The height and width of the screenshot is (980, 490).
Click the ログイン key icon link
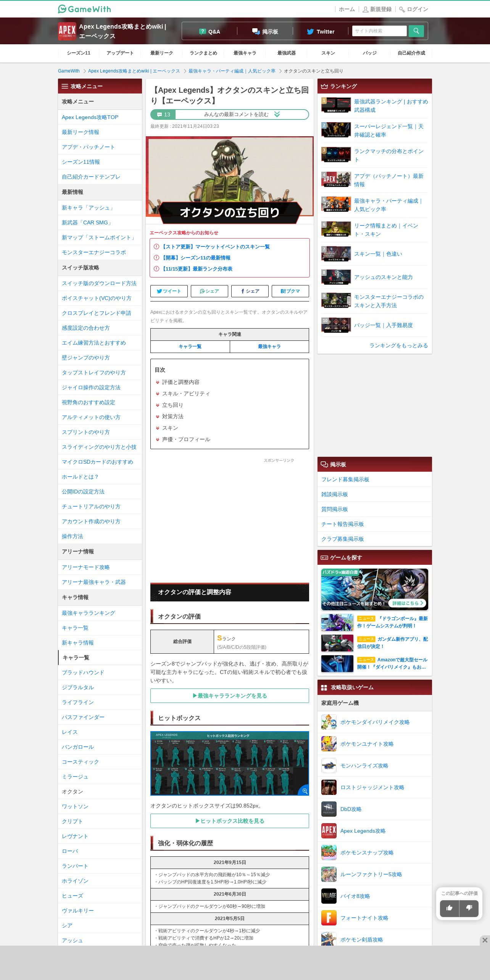pyautogui.click(x=414, y=9)
